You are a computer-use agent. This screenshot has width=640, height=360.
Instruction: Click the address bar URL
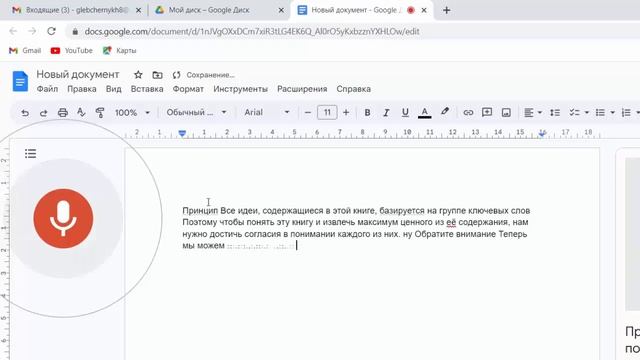[x=252, y=31]
